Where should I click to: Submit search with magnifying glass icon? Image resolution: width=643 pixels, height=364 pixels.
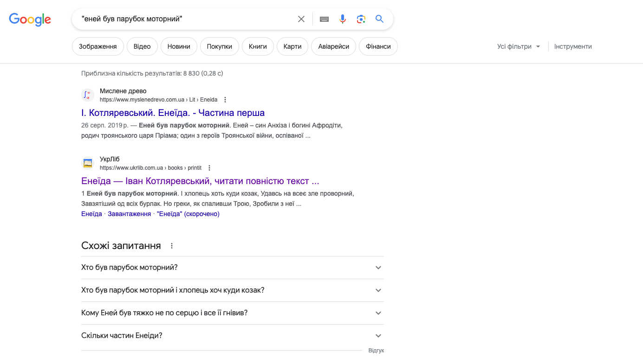point(380,19)
